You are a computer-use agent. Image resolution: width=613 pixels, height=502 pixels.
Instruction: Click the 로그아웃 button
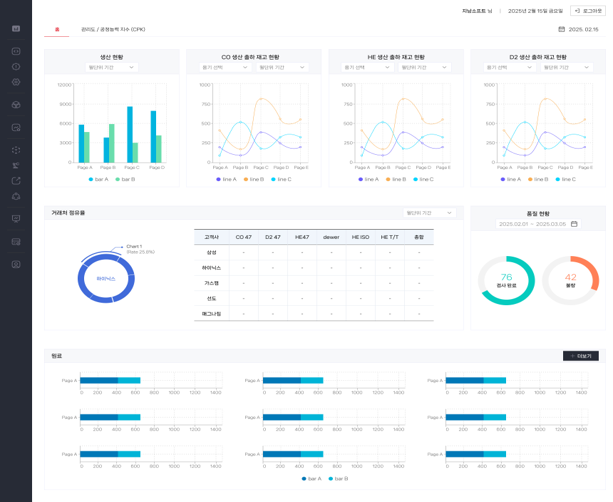coord(587,10)
